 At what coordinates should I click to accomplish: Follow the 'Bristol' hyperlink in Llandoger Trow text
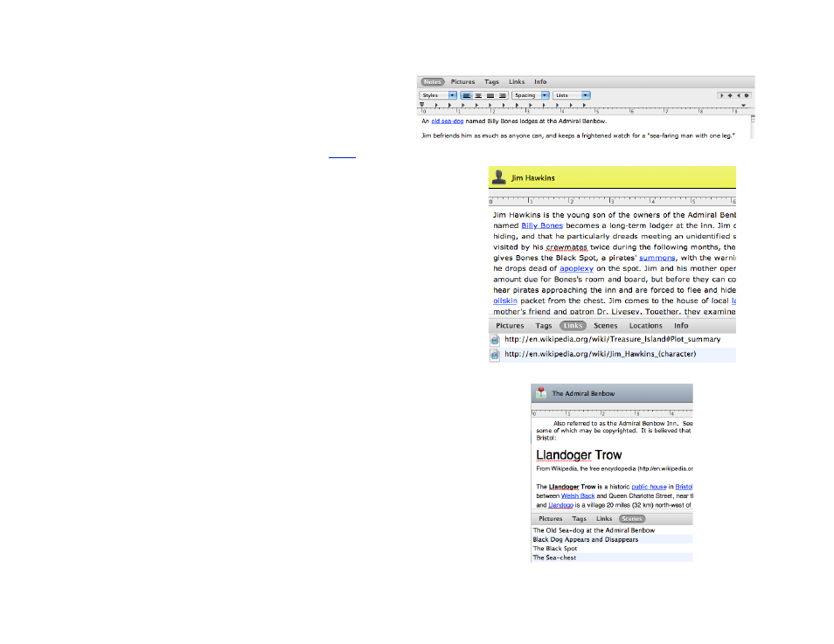coord(684,487)
